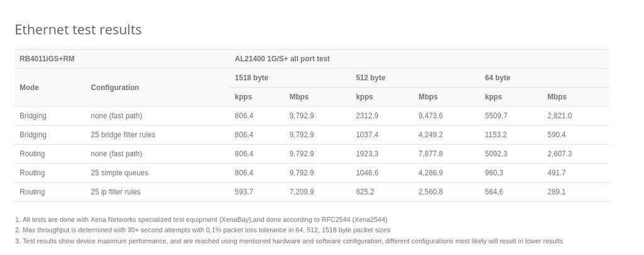Select the Configuration column header
644x255 pixels.
point(114,88)
